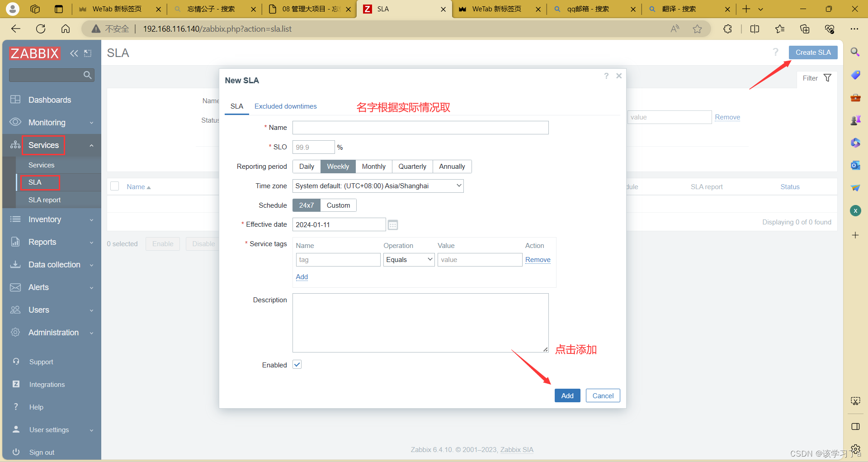Add page to favorites with the star icon
Image resolution: width=868 pixels, height=462 pixels.
[698, 29]
